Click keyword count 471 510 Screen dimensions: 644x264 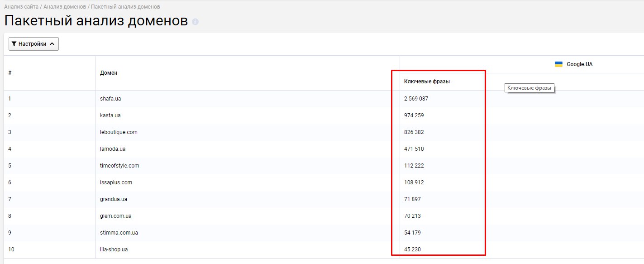[414, 149]
